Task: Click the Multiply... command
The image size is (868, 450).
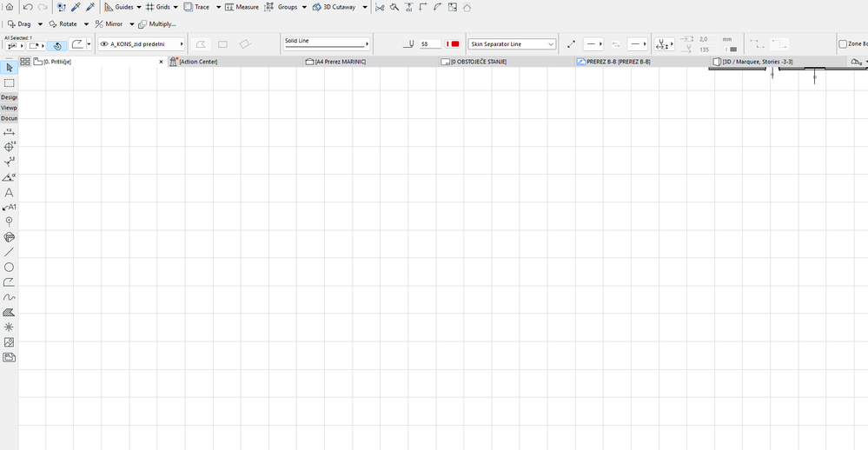Action: click(157, 23)
